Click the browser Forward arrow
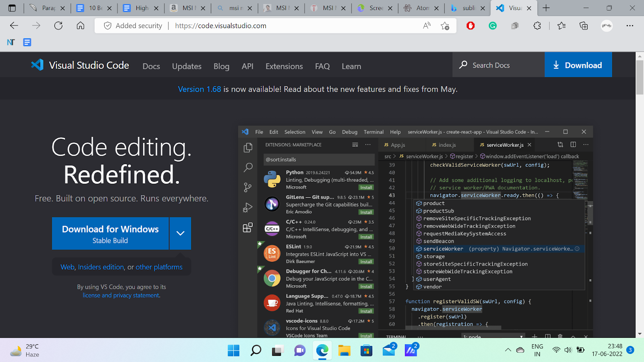This screenshot has width=644, height=362. (x=36, y=26)
